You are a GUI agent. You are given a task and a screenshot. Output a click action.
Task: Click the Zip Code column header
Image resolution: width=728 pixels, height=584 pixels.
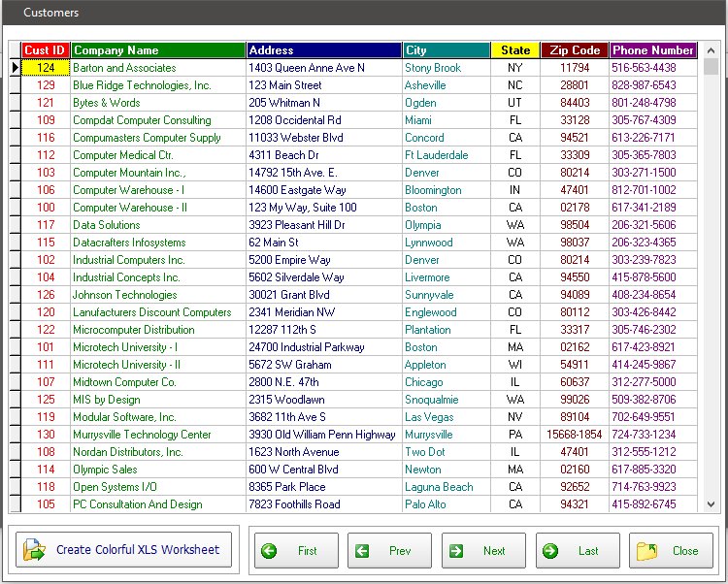pos(575,50)
